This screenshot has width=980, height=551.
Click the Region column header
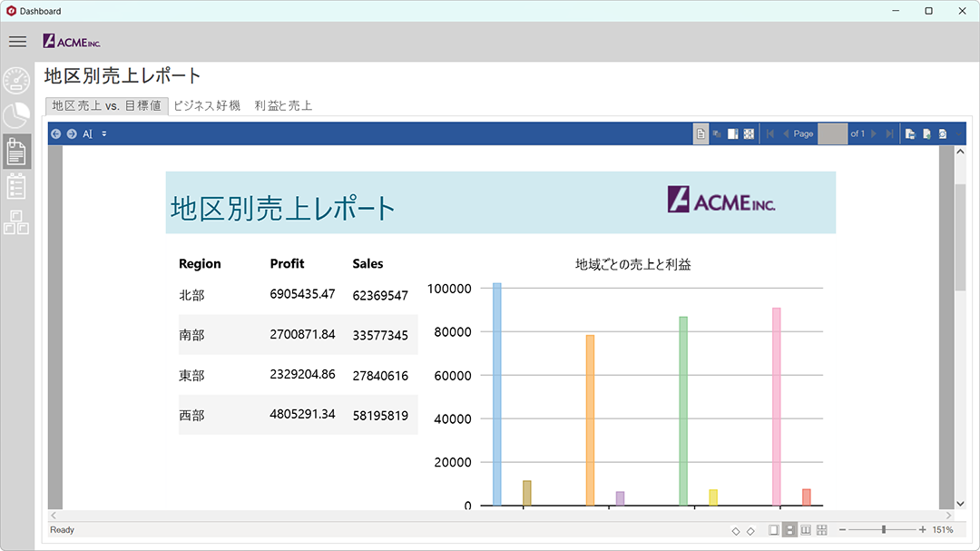click(200, 264)
